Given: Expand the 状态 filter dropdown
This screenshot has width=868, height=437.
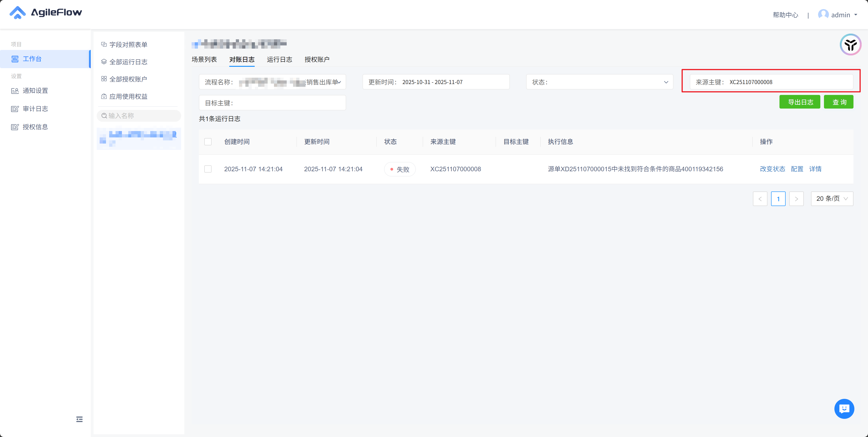Looking at the screenshot, I should 599,82.
